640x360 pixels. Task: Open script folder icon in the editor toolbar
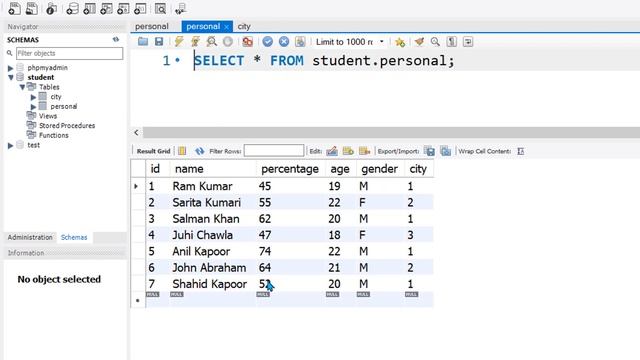pos(143,42)
